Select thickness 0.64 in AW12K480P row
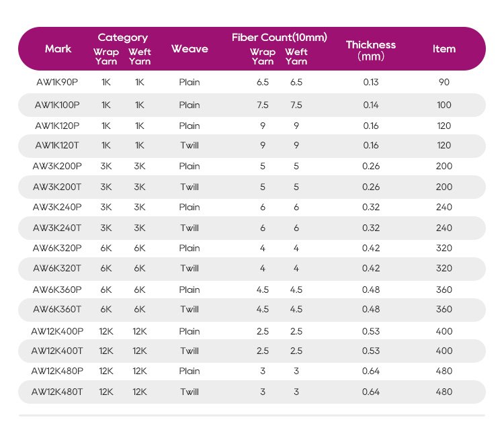This screenshot has height=440, width=504. [370, 371]
